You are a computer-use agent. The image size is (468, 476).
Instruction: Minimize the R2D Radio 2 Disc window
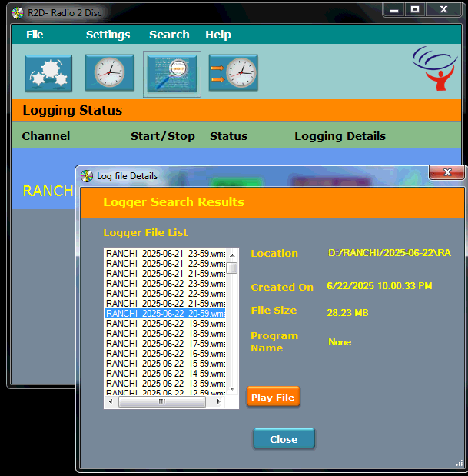click(x=394, y=10)
